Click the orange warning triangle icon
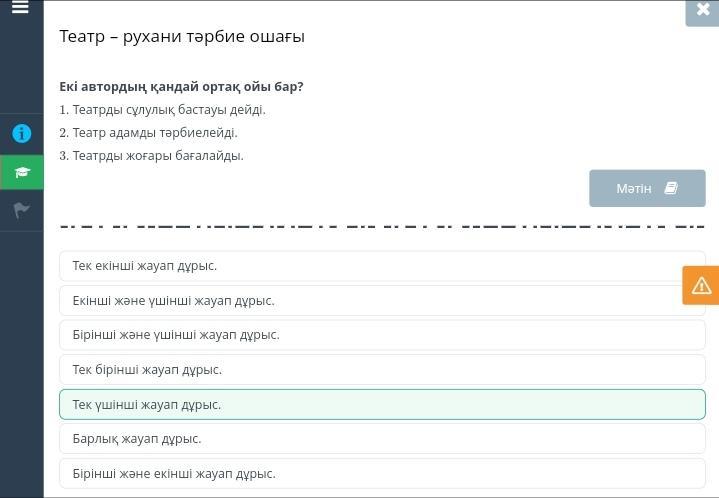The width and height of the screenshot is (719, 498). pos(701,285)
